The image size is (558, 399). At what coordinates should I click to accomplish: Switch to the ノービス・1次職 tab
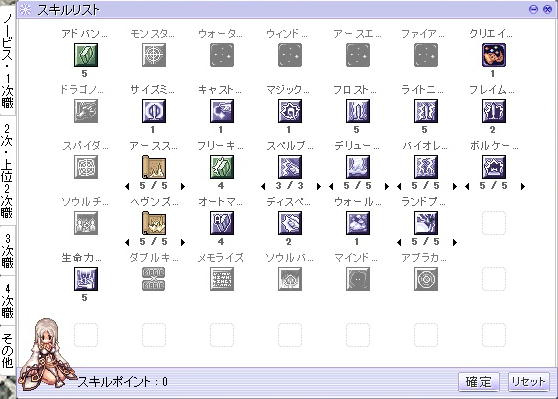coord(7,62)
